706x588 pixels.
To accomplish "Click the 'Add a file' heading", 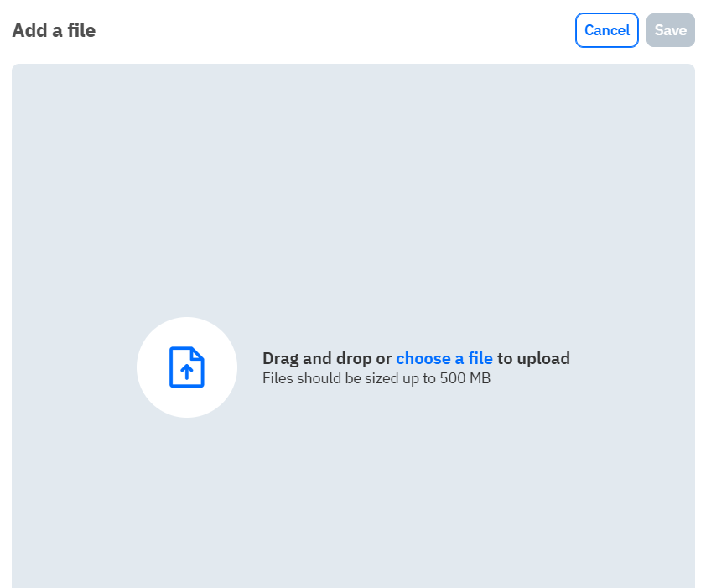I will [x=54, y=31].
